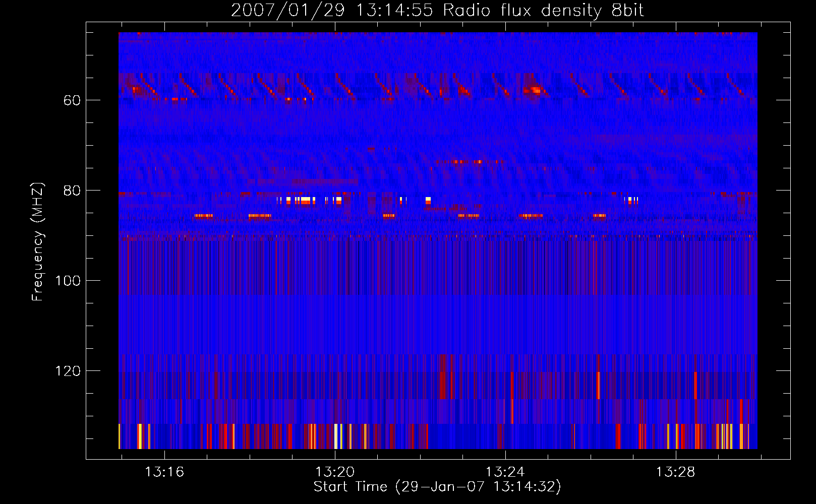Click the frequency label 100
This screenshot has width=816, height=504.
coord(68,281)
